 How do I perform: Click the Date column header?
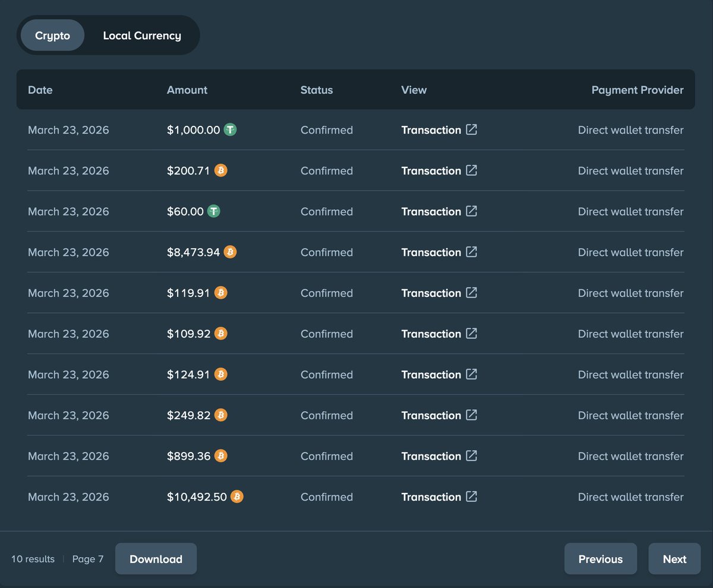40,90
